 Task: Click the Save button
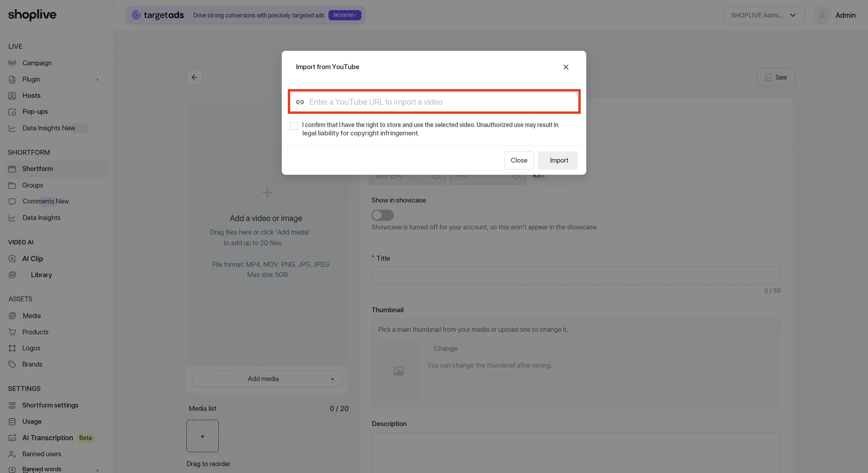(776, 77)
